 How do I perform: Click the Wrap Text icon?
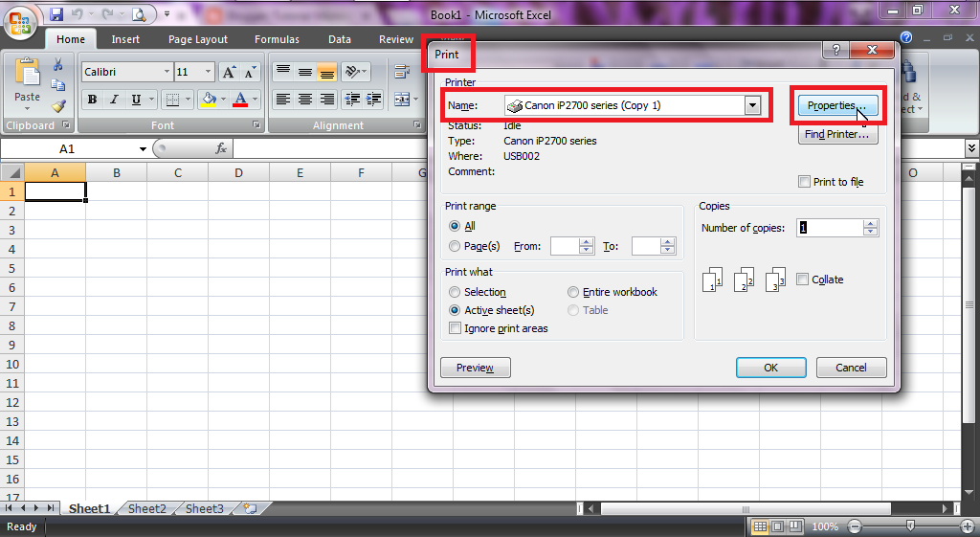pos(402,71)
